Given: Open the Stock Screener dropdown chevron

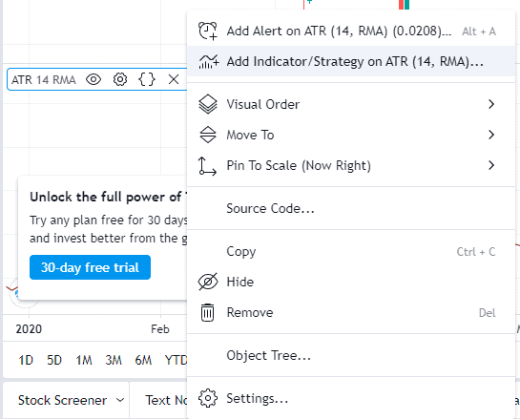Looking at the screenshot, I should click(x=120, y=400).
